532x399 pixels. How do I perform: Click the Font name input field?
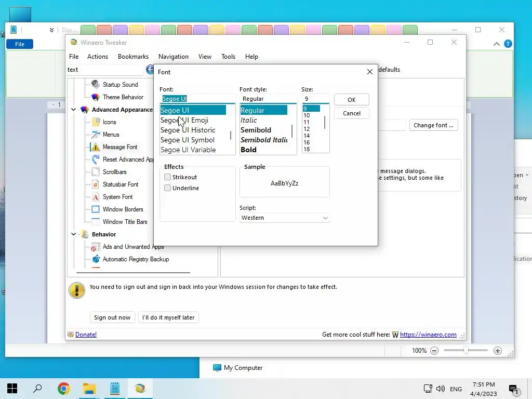pos(197,99)
